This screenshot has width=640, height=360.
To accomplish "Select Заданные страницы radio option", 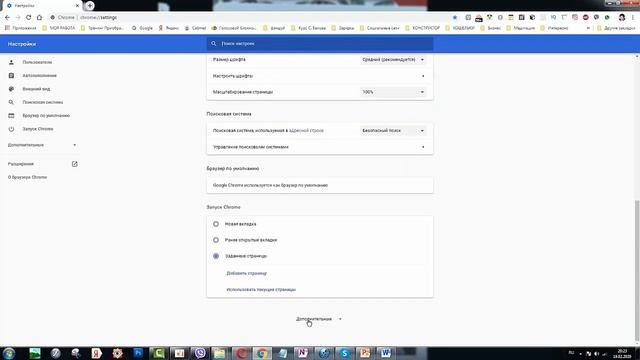I will (216, 256).
